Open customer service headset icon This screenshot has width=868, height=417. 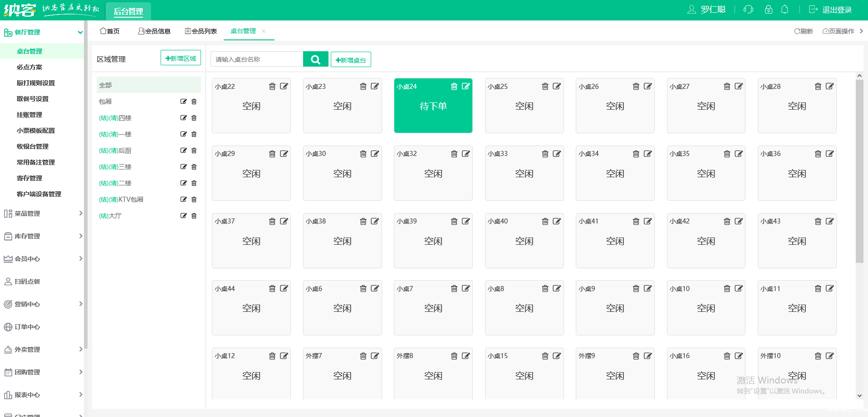pos(749,10)
